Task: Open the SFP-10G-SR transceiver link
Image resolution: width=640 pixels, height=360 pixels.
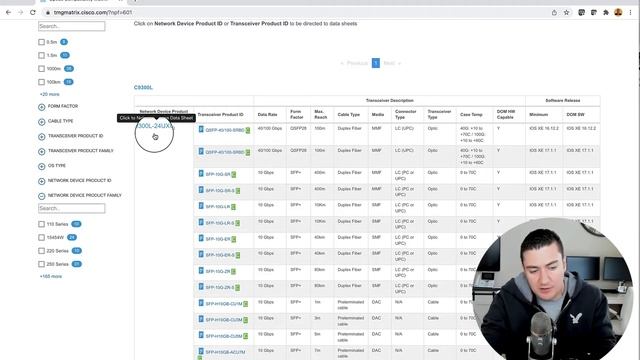Action: [x=218, y=174]
